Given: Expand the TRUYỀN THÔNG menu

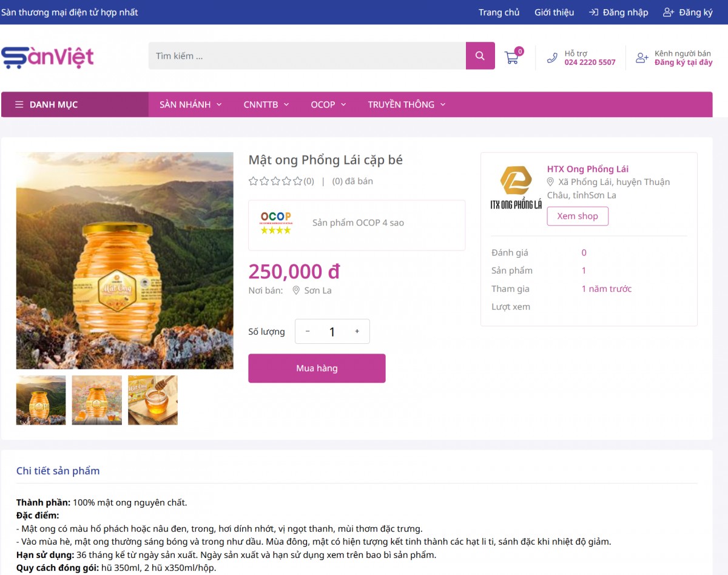Looking at the screenshot, I should click(x=406, y=104).
